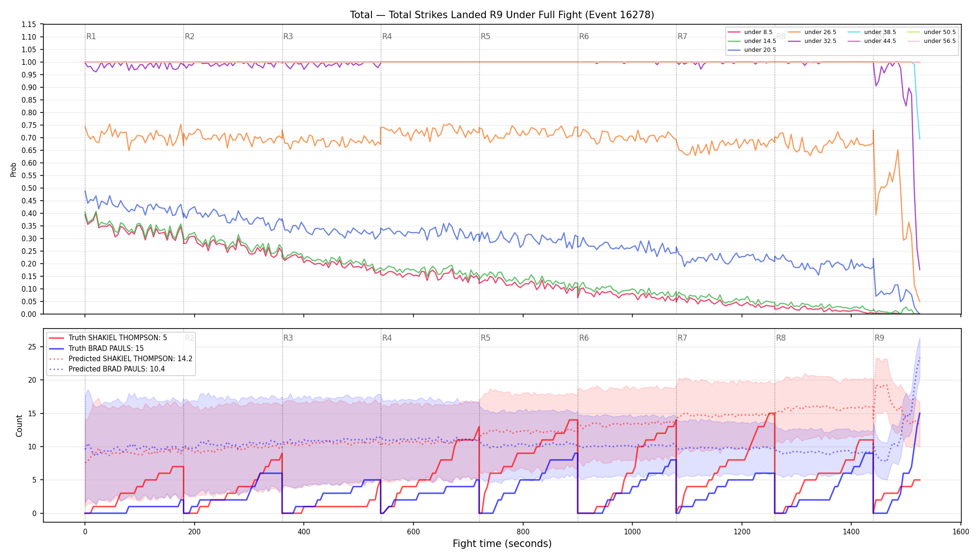Screen dimensions: 980x560
Task: Select the 'under 50.5' legend entry
Action: pyautogui.click(x=932, y=32)
